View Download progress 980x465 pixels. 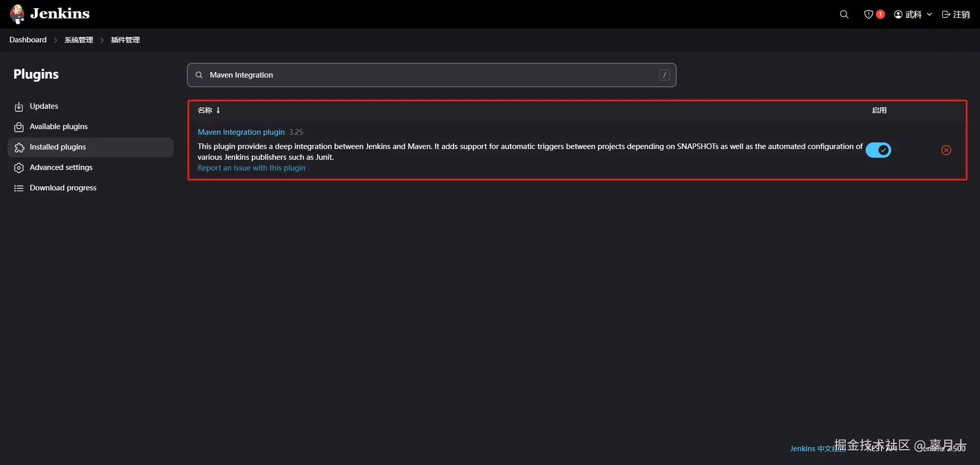pyautogui.click(x=90, y=188)
